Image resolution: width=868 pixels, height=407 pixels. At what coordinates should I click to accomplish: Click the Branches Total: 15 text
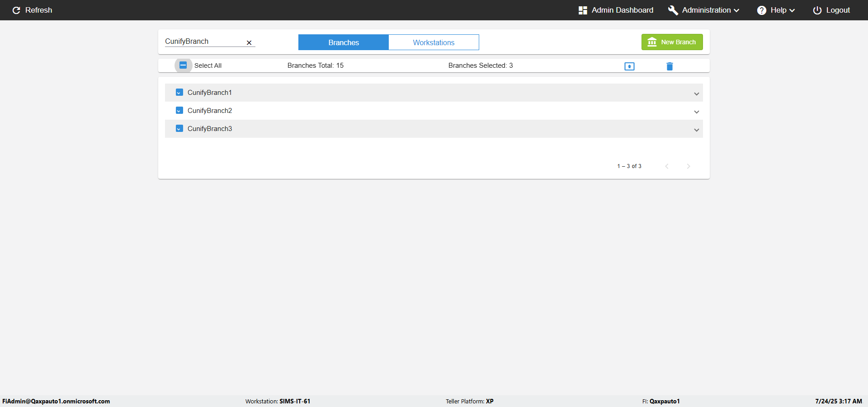coord(316,65)
